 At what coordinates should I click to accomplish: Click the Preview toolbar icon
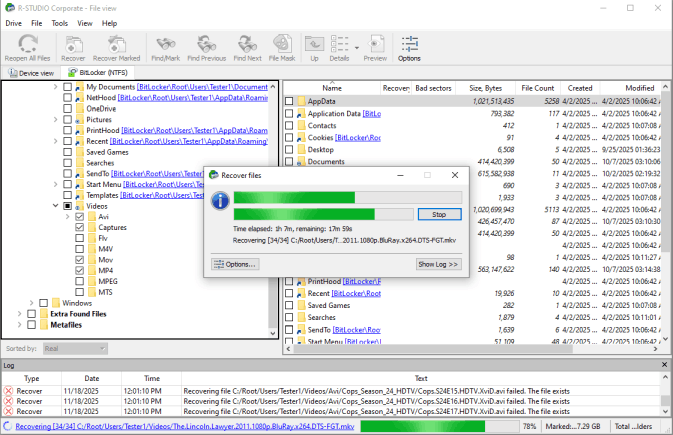click(375, 47)
